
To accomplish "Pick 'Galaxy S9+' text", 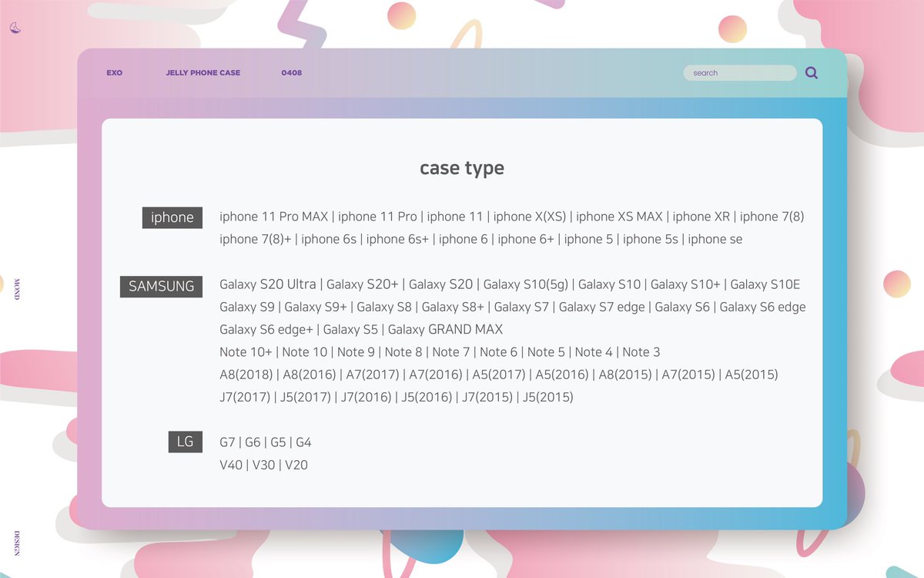I will 316,307.
